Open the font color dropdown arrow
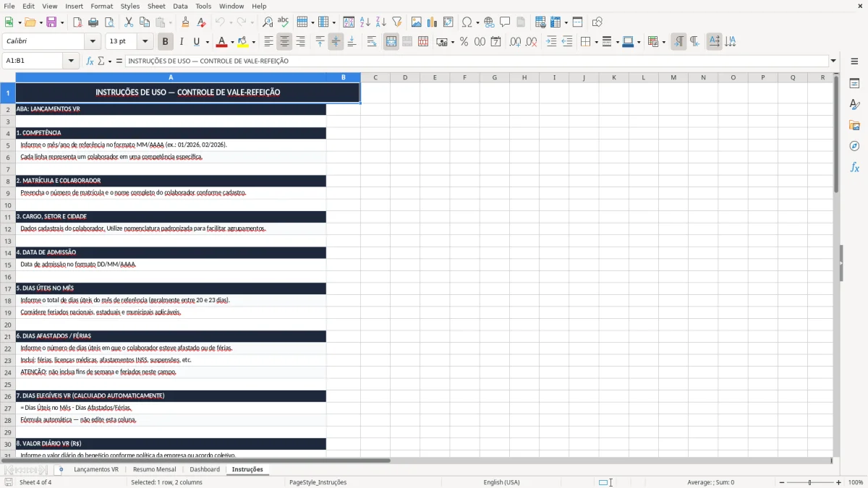The image size is (868, 488). coord(231,42)
